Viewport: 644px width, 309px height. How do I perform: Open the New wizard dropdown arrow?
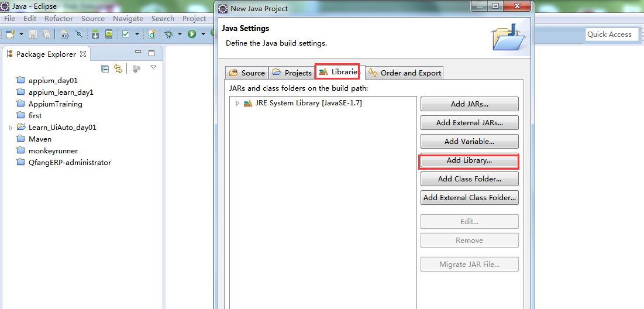coord(21,34)
